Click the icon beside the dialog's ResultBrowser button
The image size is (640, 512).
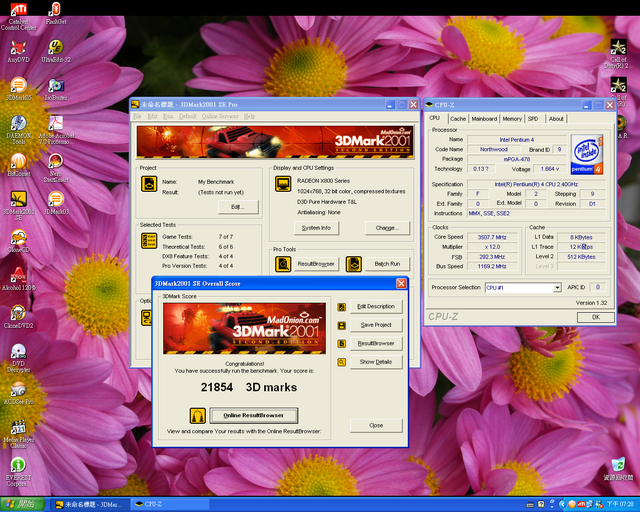[342, 344]
